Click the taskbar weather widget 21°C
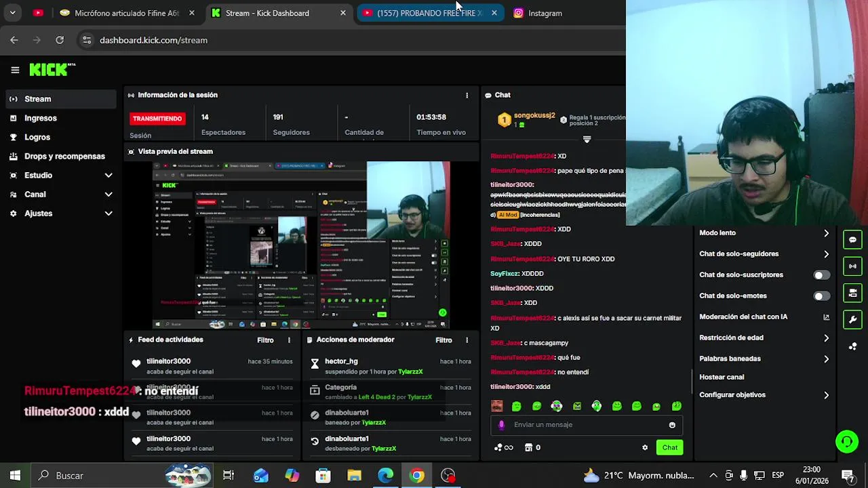Image resolution: width=868 pixels, height=488 pixels. pos(638,476)
